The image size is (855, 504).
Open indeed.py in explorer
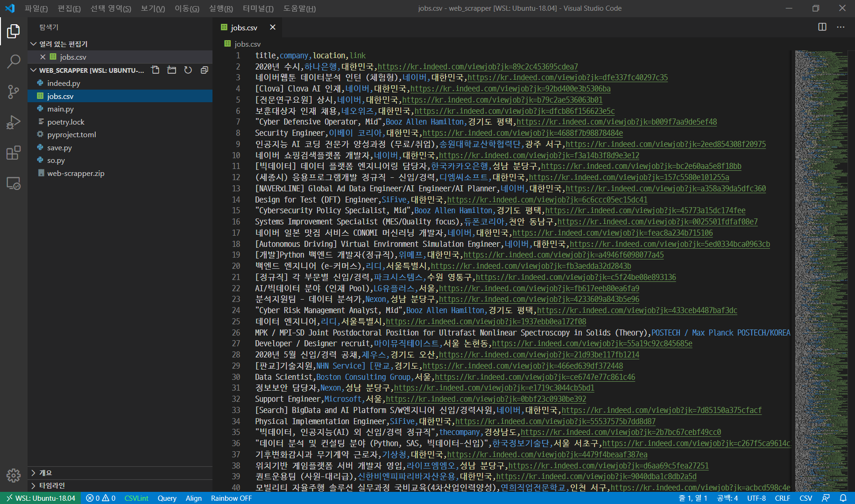point(120,83)
